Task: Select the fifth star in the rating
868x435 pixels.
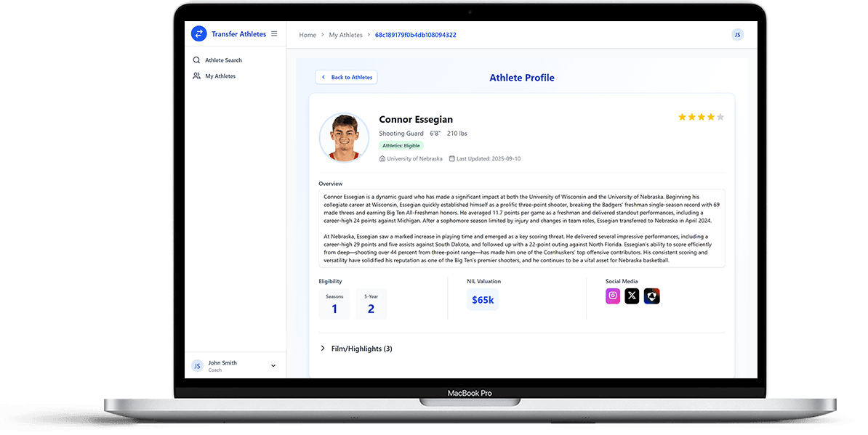Action: (x=720, y=116)
